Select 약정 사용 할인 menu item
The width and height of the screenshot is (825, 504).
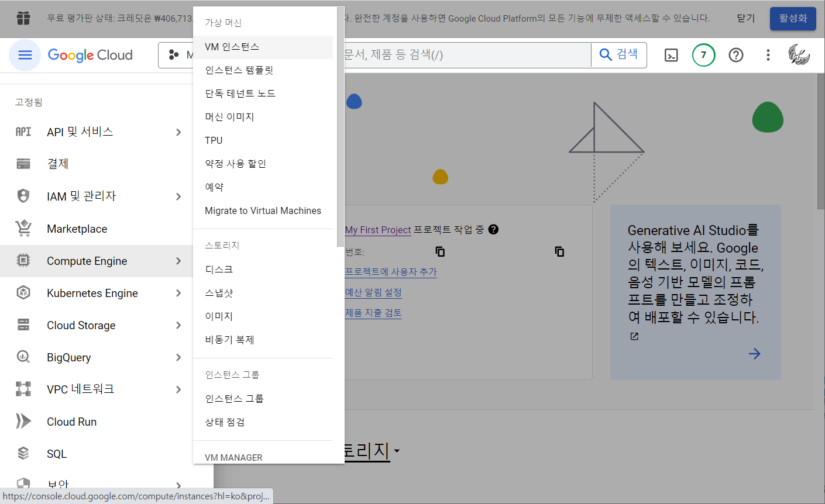pyautogui.click(x=263, y=164)
